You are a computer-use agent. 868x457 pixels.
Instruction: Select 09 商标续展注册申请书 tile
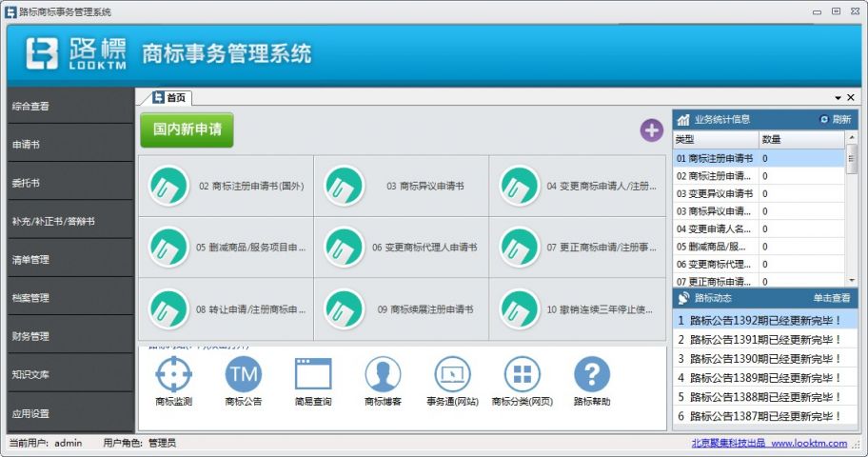(401, 308)
